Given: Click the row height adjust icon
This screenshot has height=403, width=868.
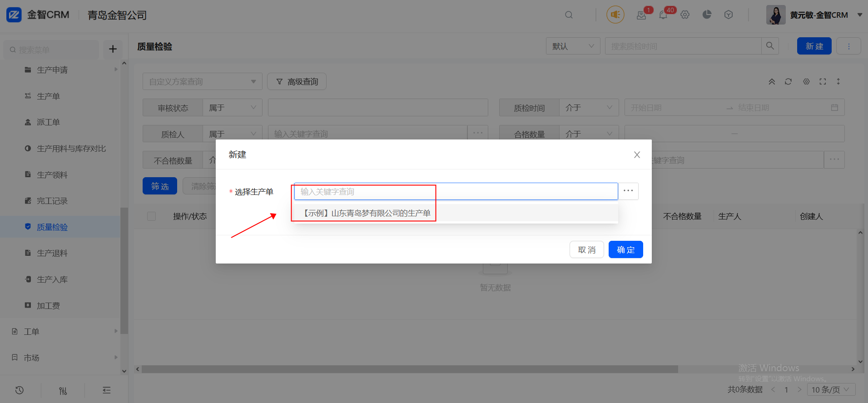Looking at the screenshot, I should click(x=838, y=82).
